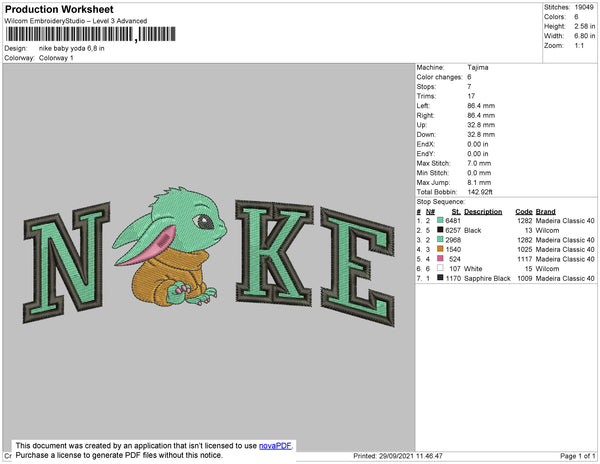Viewport: 600px width, 464px height.
Task: Click the Max Jump value 8.1 mm
Action: pyautogui.click(x=479, y=182)
